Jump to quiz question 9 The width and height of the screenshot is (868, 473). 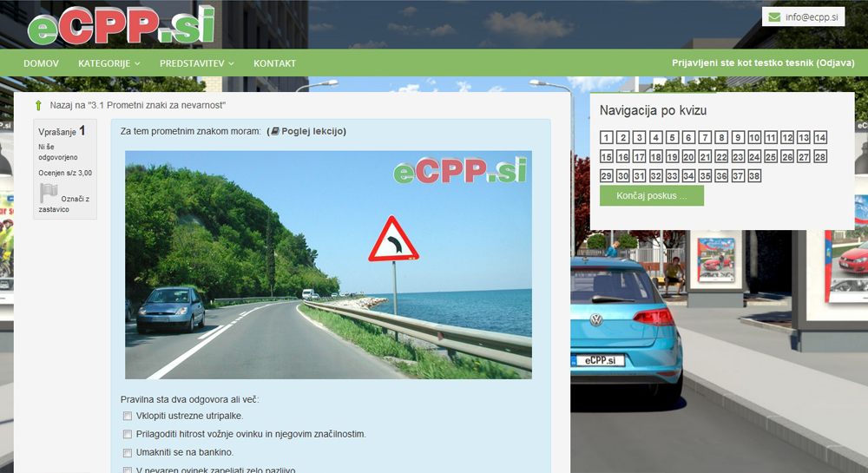[x=738, y=137]
